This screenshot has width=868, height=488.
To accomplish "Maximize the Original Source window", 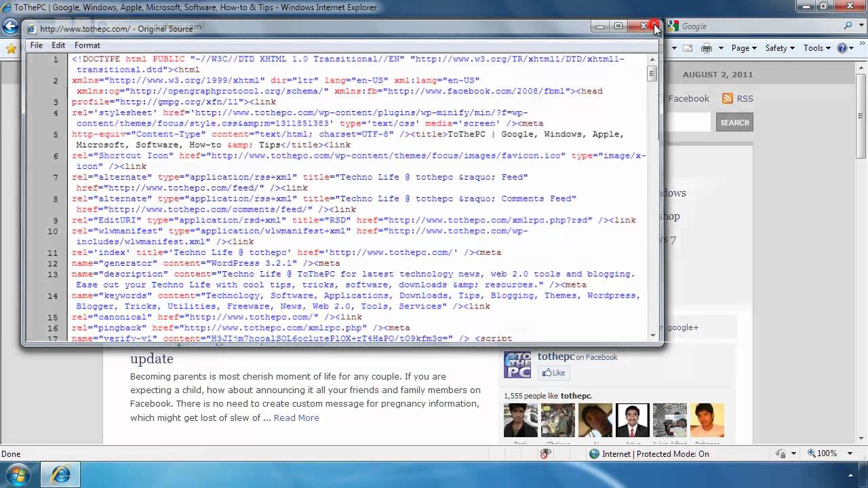I will pyautogui.click(x=618, y=26).
